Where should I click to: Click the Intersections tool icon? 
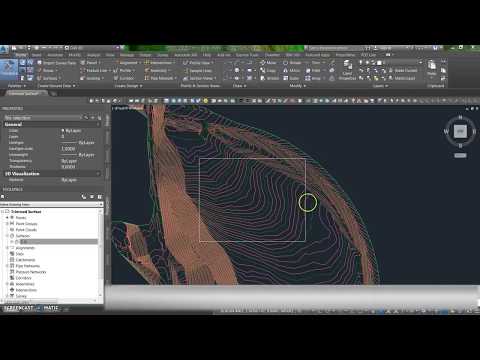click(147, 63)
